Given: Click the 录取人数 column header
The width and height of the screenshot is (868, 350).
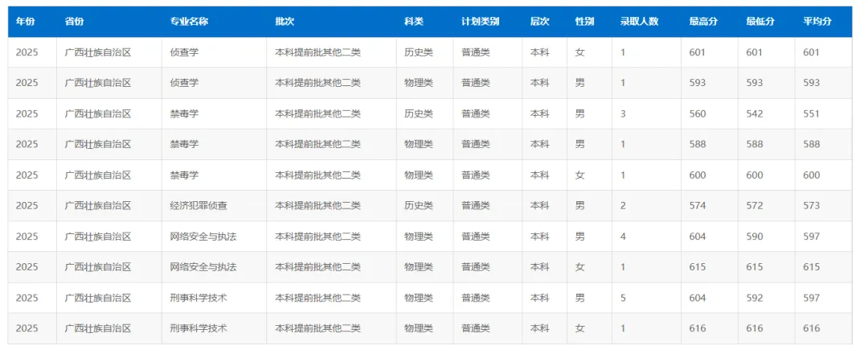Looking at the screenshot, I should 640,22.
